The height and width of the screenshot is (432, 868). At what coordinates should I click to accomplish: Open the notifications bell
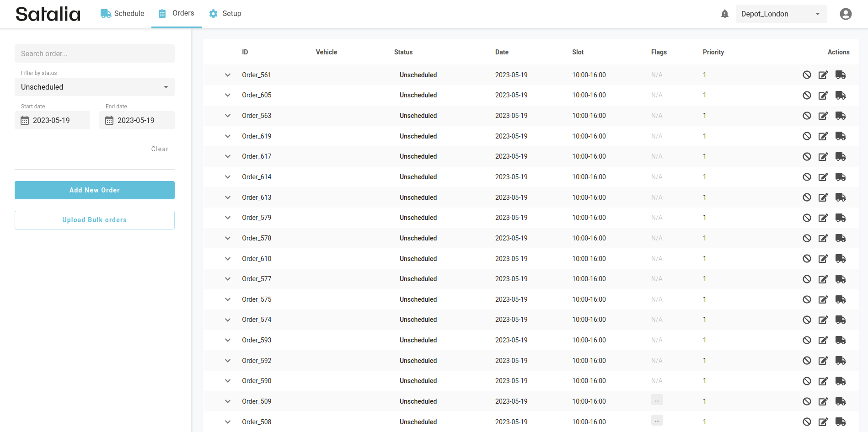pos(724,14)
